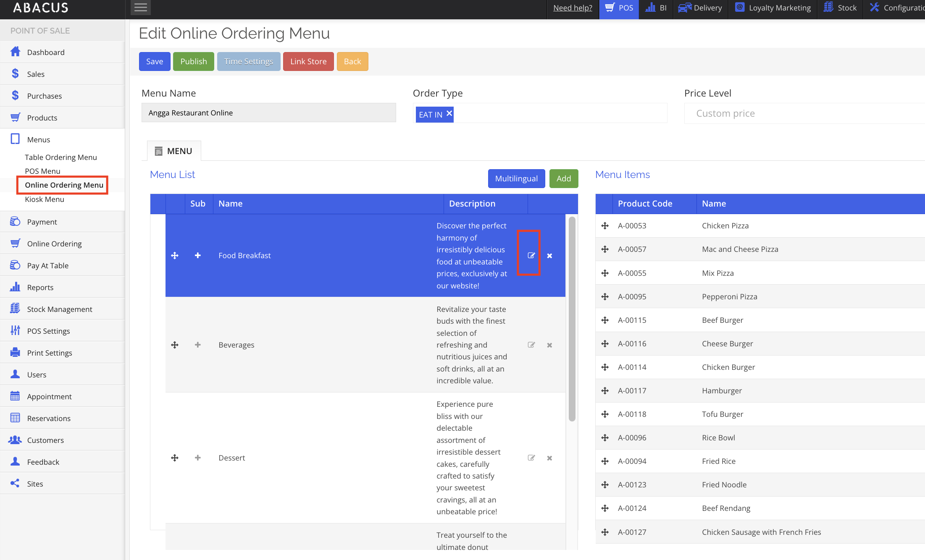Image resolution: width=925 pixels, height=560 pixels.
Task: Click the Menu List vertical scrollbar
Action: [x=572, y=319]
